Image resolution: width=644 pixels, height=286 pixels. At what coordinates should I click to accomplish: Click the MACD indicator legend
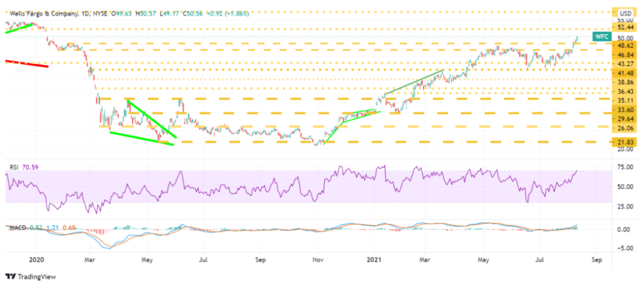tap(17, 228)
